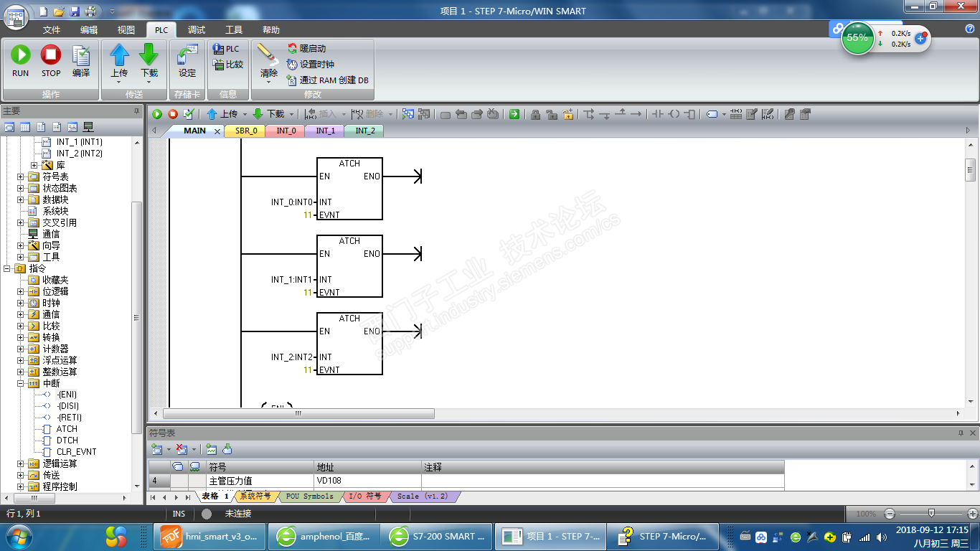The width and height of the screenshot is (980, 551).
Task: Click the Save floppy icon in the quick access bar
Action: (x=75, y=11)
